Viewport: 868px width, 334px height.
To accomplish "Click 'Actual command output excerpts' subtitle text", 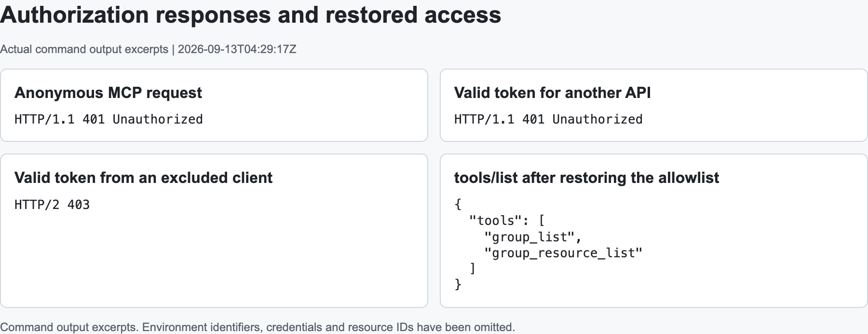I will [84, 49].
